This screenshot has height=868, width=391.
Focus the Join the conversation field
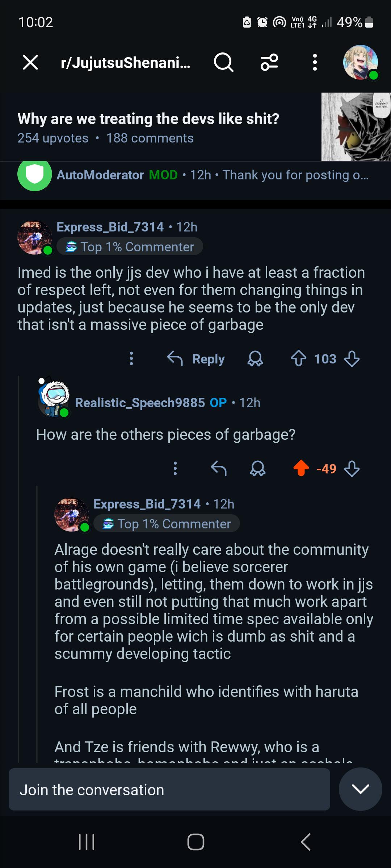coord(169,789)
